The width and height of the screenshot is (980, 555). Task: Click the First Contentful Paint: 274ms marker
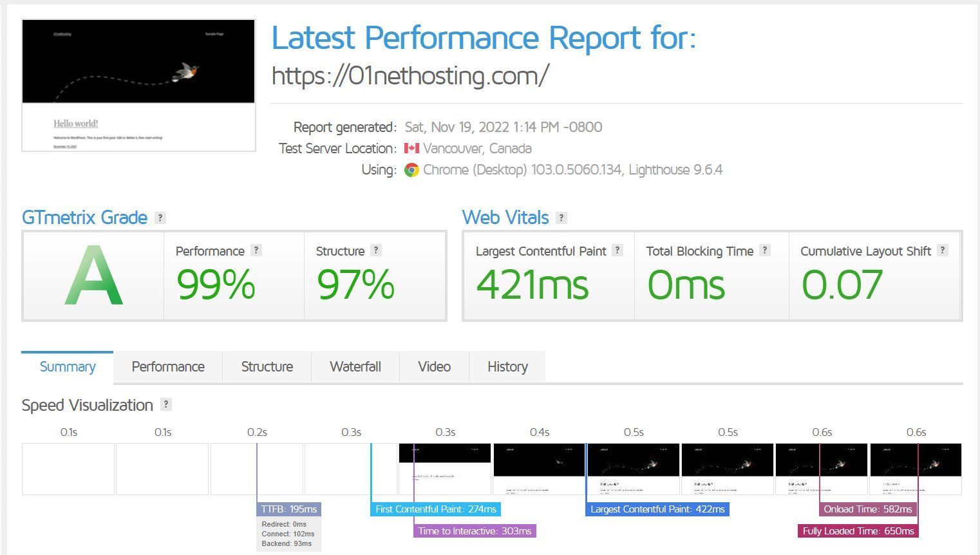[436, 509]
